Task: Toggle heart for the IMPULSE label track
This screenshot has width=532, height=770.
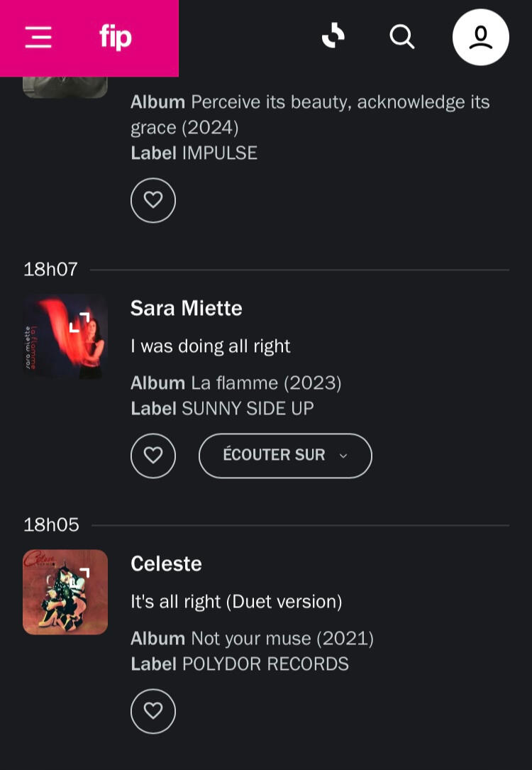Action: pos(153,200)
